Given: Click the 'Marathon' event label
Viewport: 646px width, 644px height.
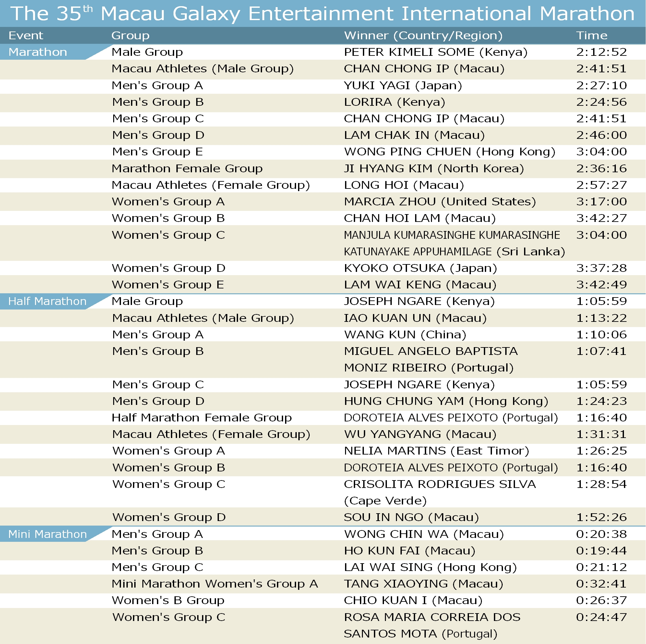Looking at the screenshot, I should point(38,52).
